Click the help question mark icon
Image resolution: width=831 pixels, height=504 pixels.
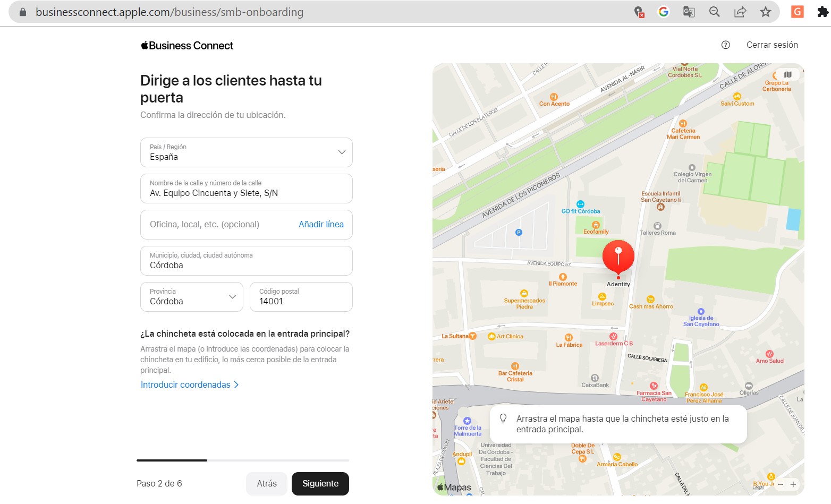pyautogui.click(x=725, y=45)
